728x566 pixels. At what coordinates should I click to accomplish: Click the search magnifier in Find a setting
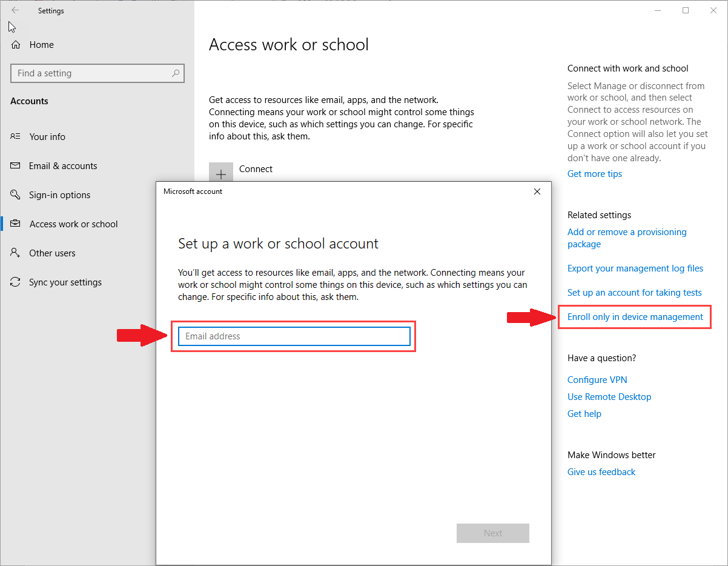[x=175, y=73]
